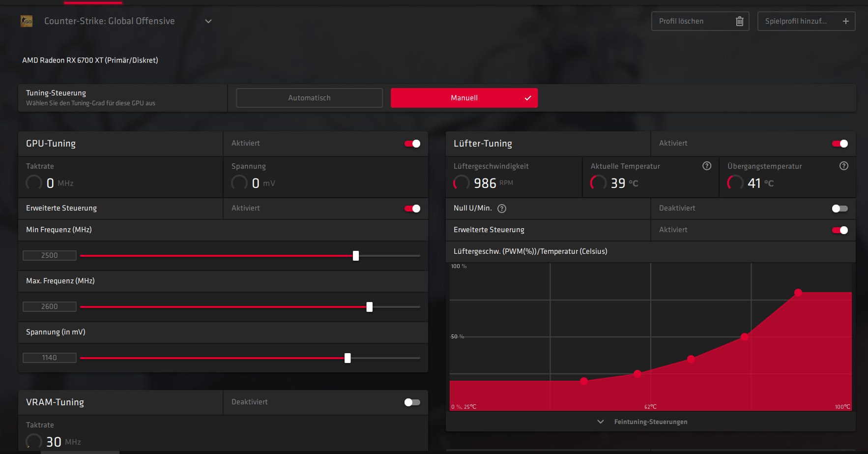Click the trash icon in Profil löschen
Screen dimensions: 868x454
pyautogui.click(x=739, y=21)
